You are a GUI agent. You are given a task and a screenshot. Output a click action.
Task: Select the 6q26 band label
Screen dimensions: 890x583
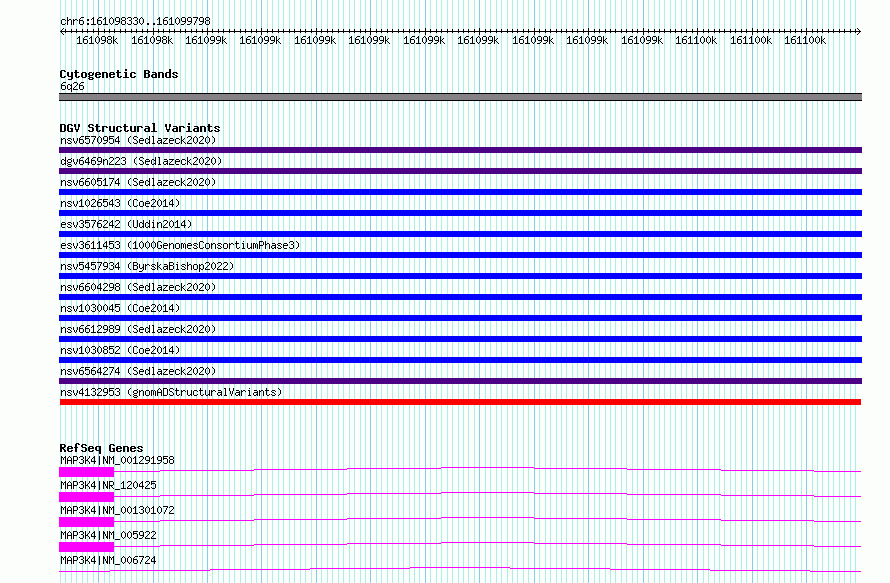[72, 86]
